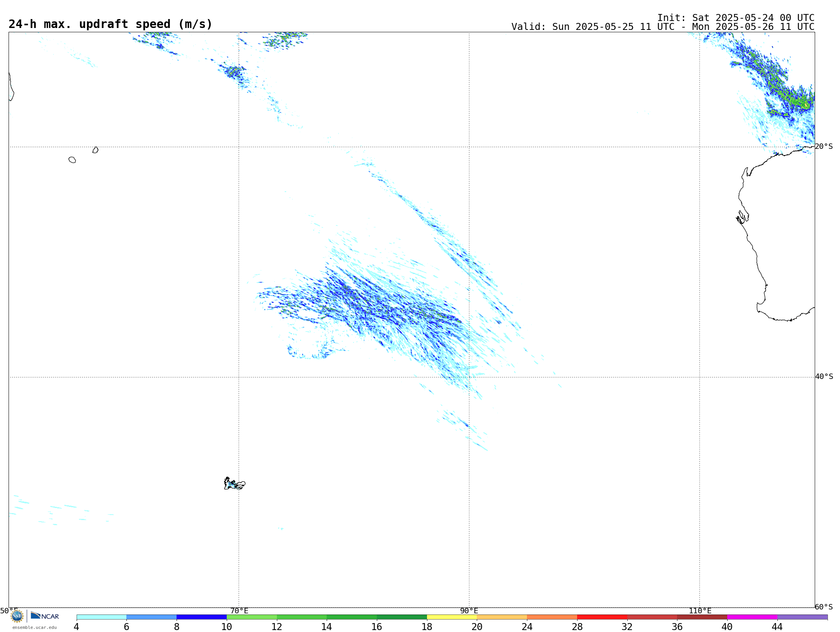Click the 20°S latitude label

[x=824, y=147]
